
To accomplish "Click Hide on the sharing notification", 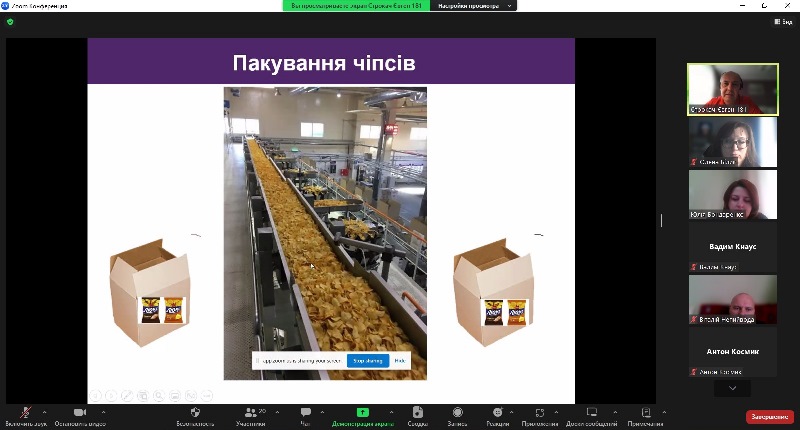I will [x=400, y=361].
